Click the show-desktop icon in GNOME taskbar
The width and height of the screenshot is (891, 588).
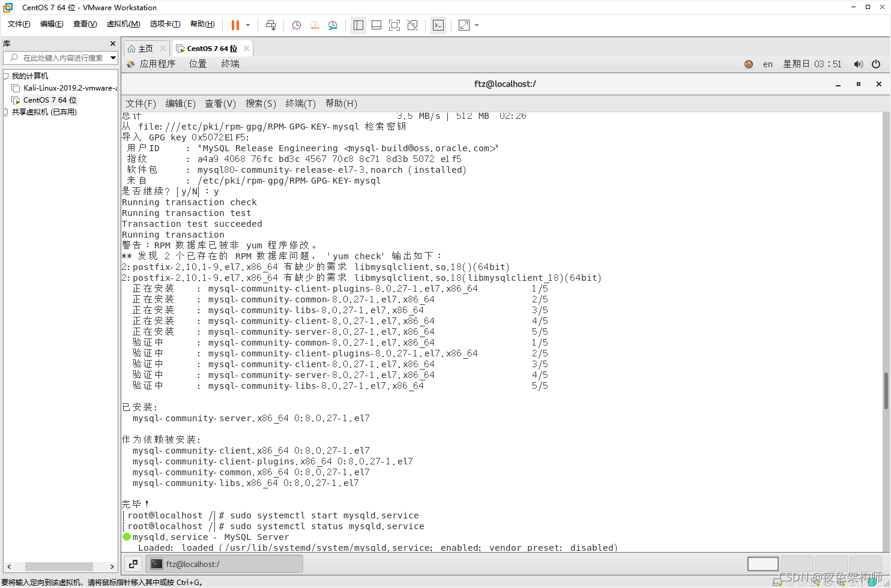coord(133,564)
